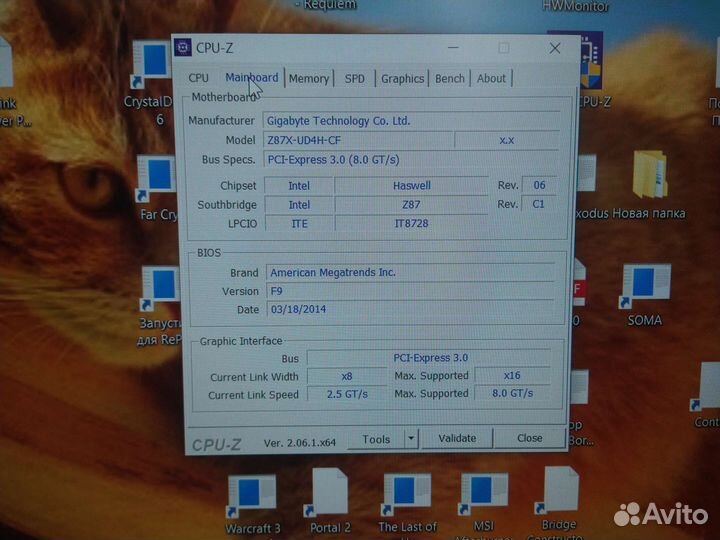Click the Close button in CPU-Z
This screenshot has width=720, height=540.
tap(529, 438)
